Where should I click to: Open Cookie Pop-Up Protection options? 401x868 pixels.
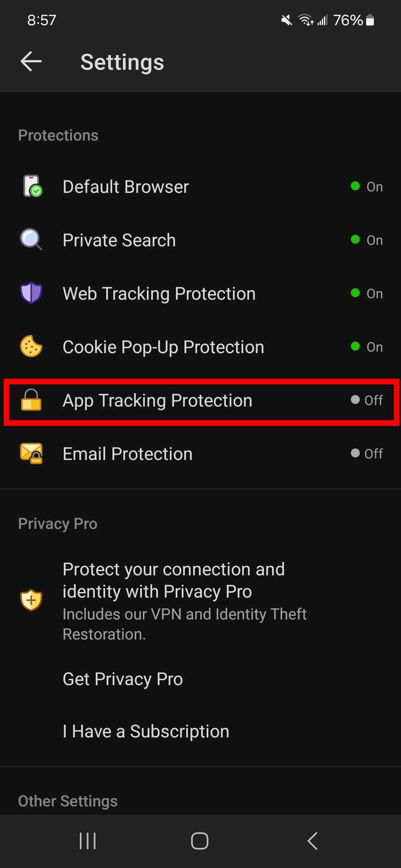(200, 346)
